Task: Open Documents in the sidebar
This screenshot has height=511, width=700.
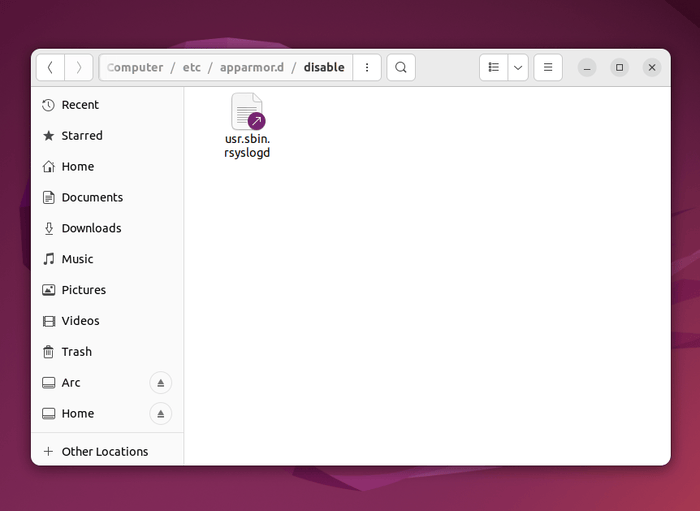Action: (107, 197)
